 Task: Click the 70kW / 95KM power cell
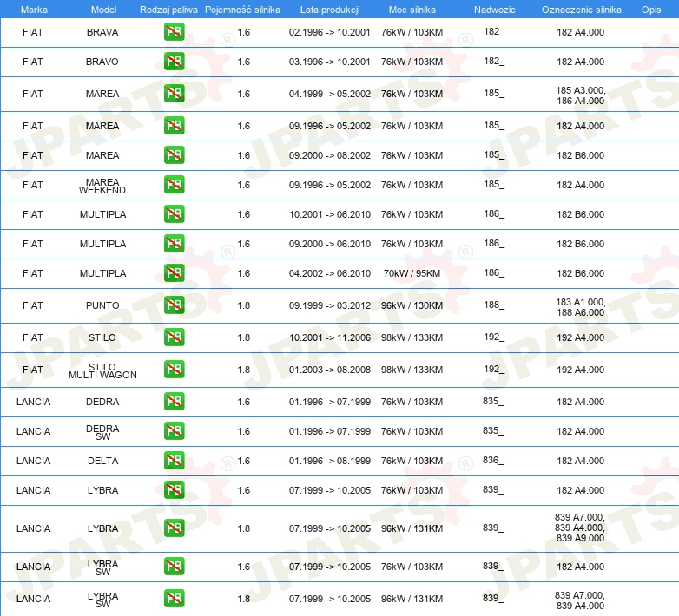[x=412, y=273]
